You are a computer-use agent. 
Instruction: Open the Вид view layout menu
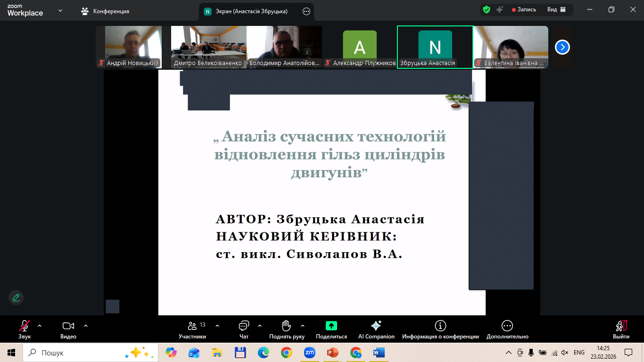point(556,9)
